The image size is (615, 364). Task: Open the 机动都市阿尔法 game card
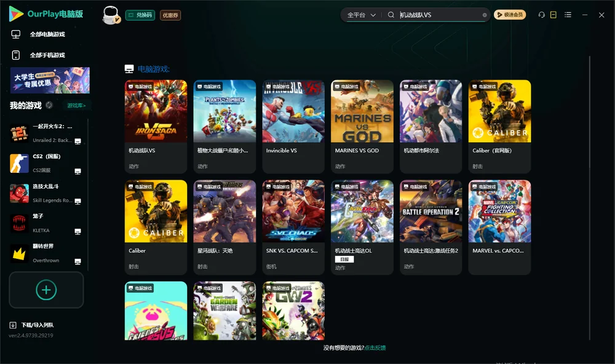tap(430, 126)
